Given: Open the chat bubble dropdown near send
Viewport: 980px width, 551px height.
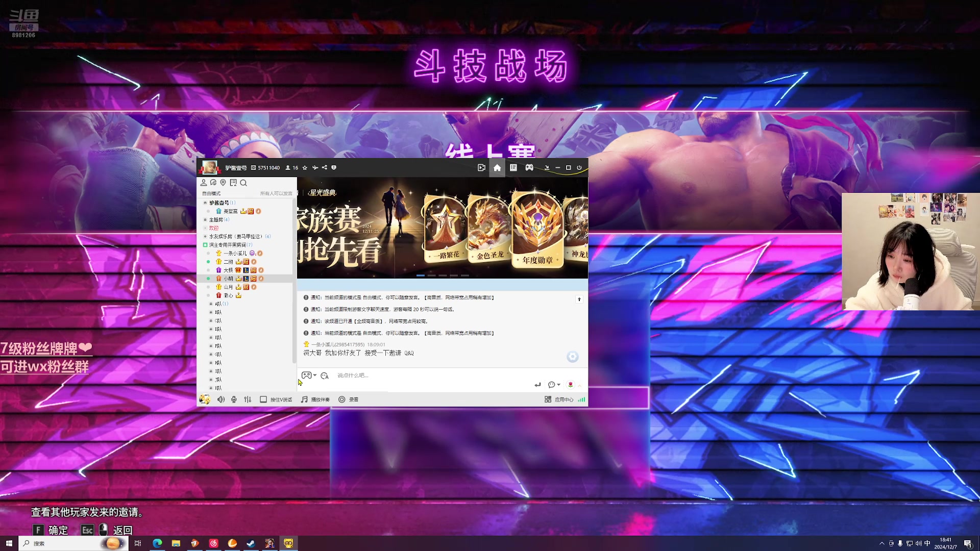Looking at the screenshot, I should pos(554,385).
